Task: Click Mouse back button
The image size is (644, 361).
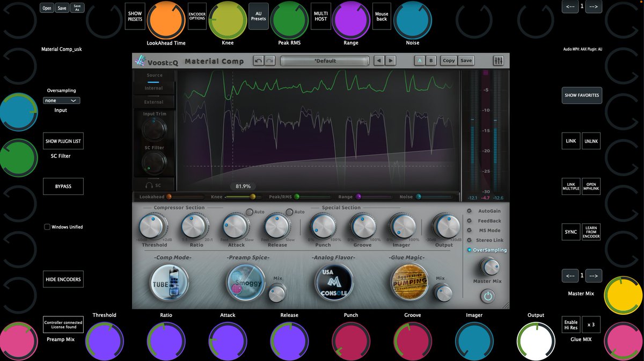Action: (382, 16)
